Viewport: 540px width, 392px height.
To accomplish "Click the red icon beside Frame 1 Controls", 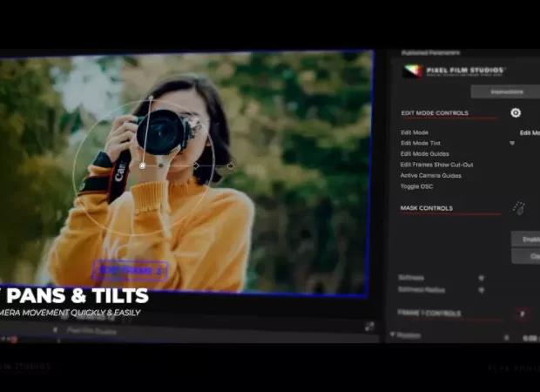I will (x=522, y=314).
